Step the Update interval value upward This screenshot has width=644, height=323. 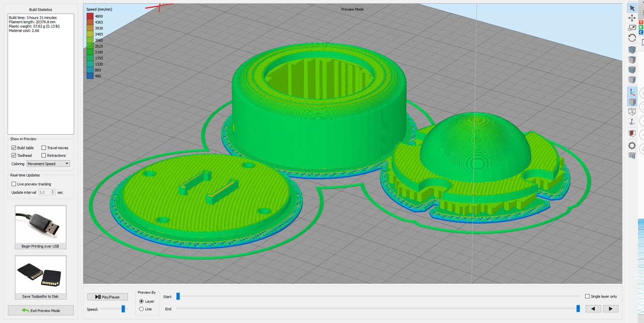(x=52, y=190)
